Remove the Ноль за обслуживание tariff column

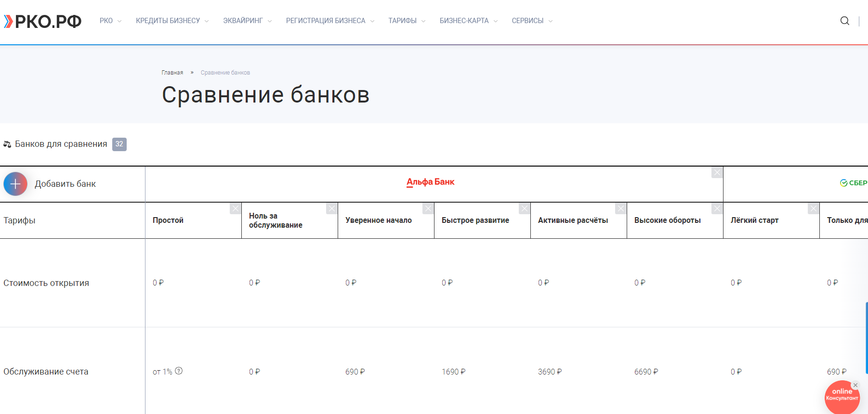tap(332, 208)
